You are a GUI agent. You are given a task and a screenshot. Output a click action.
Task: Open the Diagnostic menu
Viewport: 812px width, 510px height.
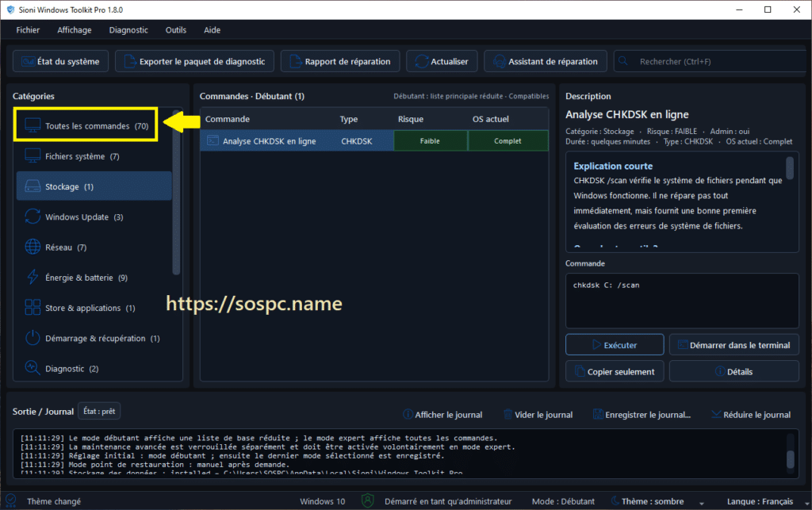click(128, 30)
